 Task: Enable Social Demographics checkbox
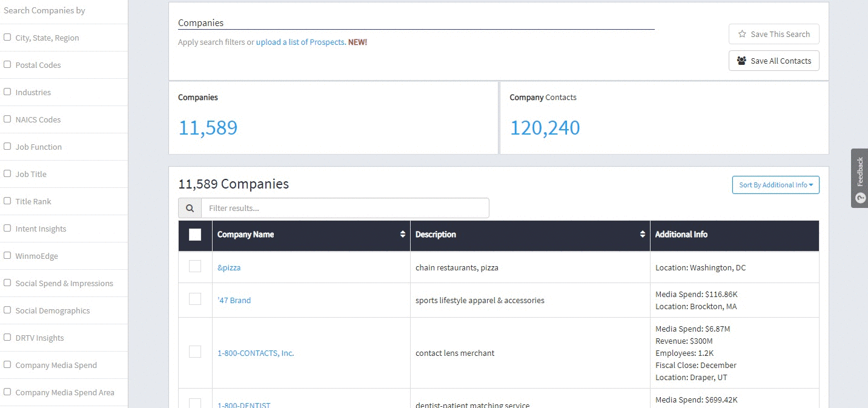(7, 310)
